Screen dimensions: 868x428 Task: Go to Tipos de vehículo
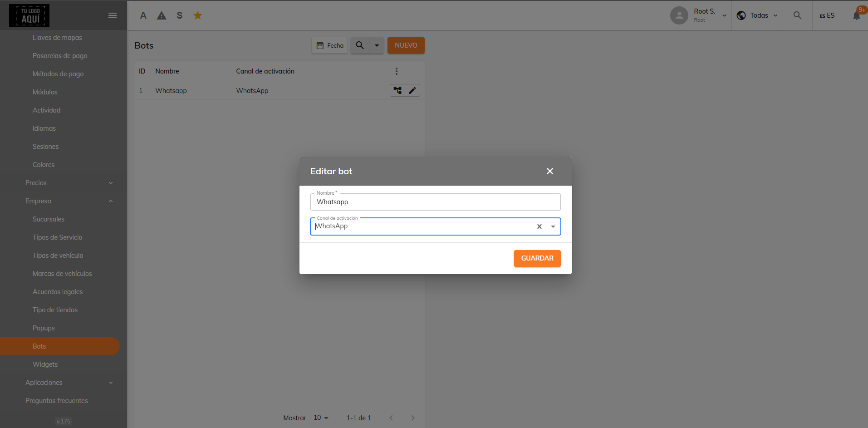pos(58,256)
